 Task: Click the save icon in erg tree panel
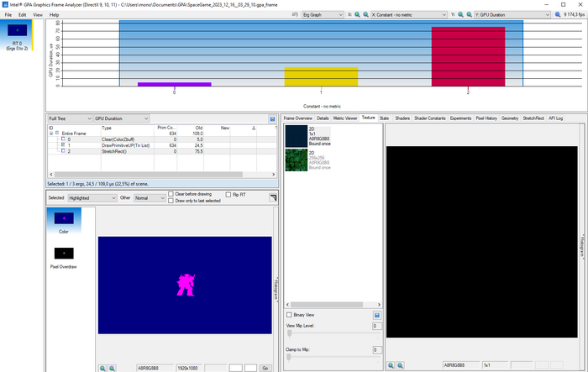tap(272, 119)
